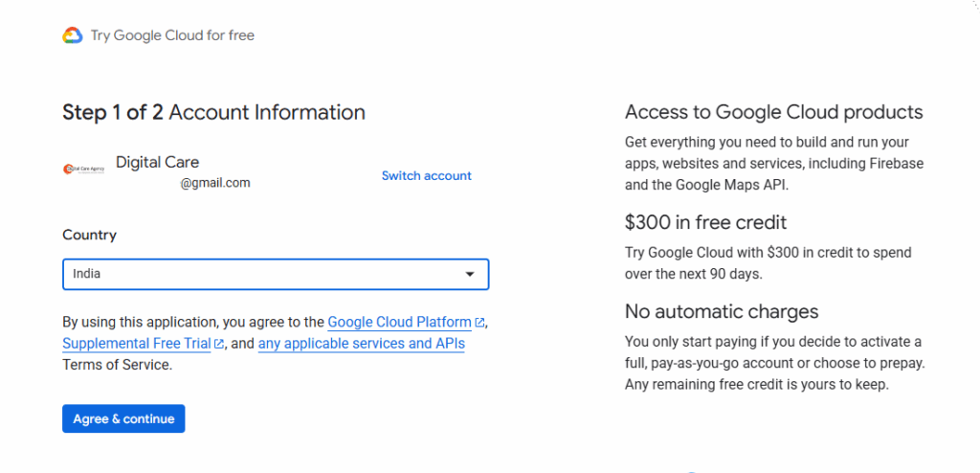The image size is (980, 473).
Task: Click the external link icon after Supplemental Free Trial
Action: [x=219, y=344]
